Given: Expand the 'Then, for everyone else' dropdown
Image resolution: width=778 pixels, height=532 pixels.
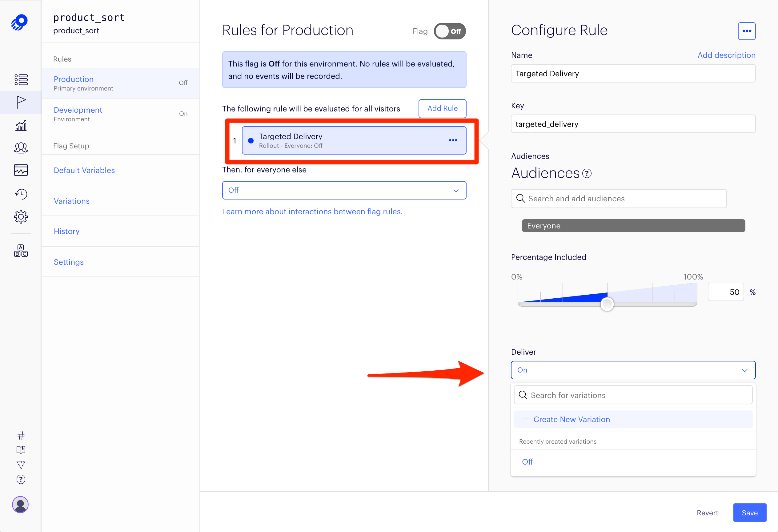Looking at the screenshot, I should coord(344,191).
